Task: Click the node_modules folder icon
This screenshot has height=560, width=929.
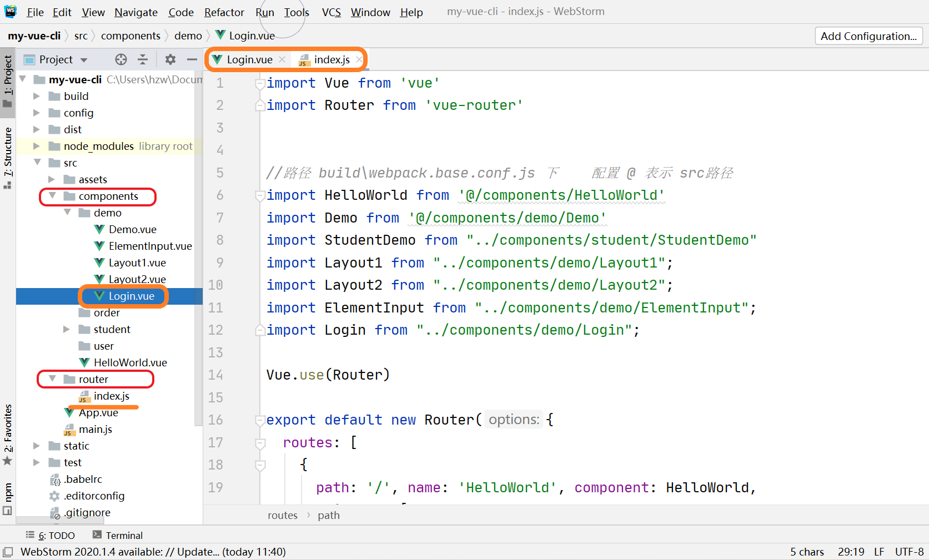Action: pos(54,146)
